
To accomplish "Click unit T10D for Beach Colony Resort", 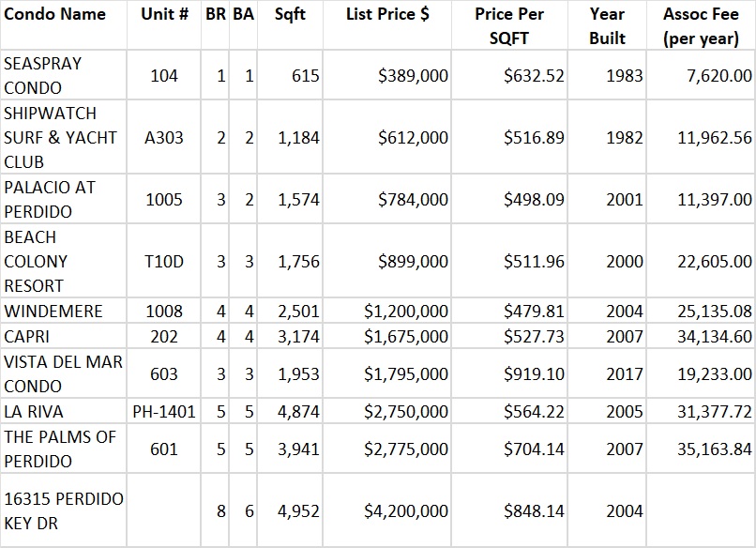I will [x=163, y=262].
